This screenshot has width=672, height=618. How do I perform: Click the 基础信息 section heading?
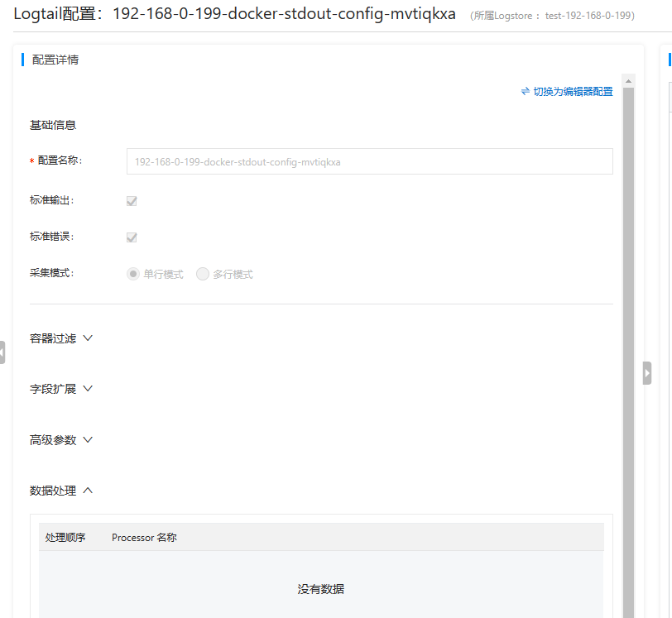53,125
